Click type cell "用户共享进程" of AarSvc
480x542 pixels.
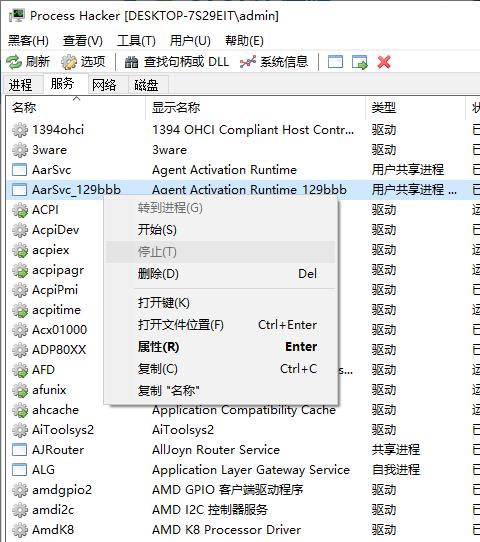[x=408, y=170]
